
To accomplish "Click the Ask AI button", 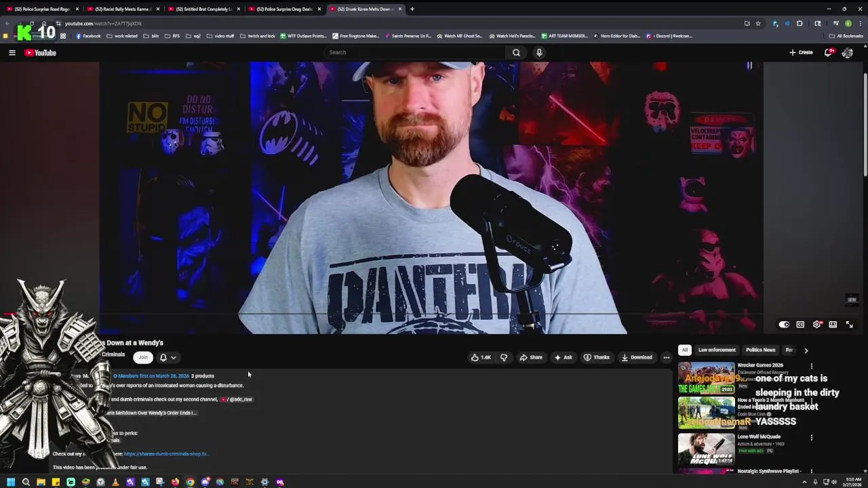I will pos(564,357).
